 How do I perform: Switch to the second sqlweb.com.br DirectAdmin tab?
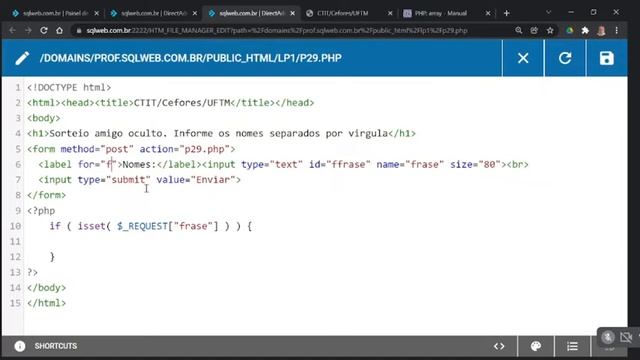tap(153, 13)
